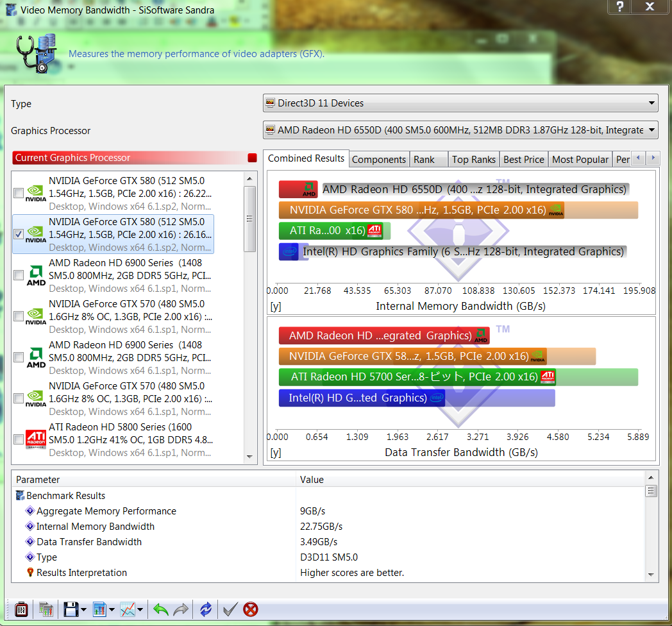Open the Type dropdown showing Direct3D 11 Devices
This screenshot has width=672, height=626.
460,103
